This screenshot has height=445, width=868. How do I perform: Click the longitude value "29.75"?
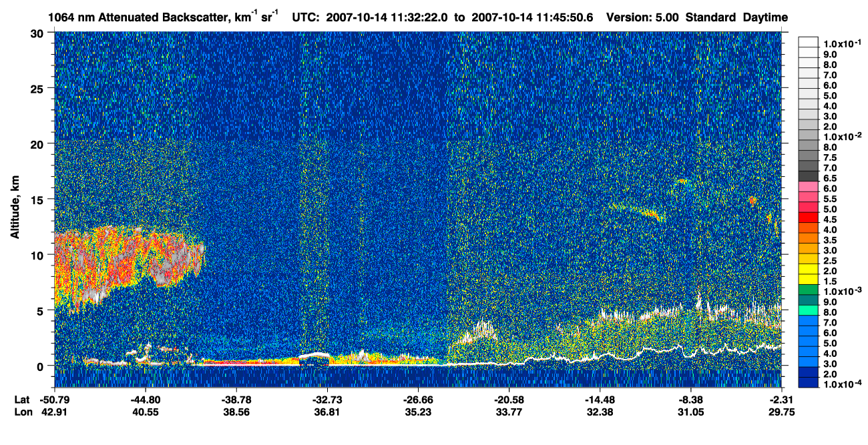782,412
